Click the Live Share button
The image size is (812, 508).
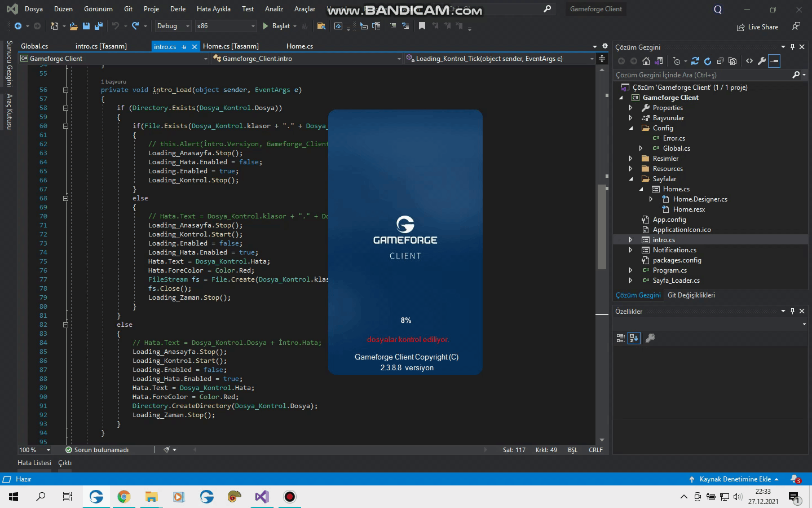757,27
